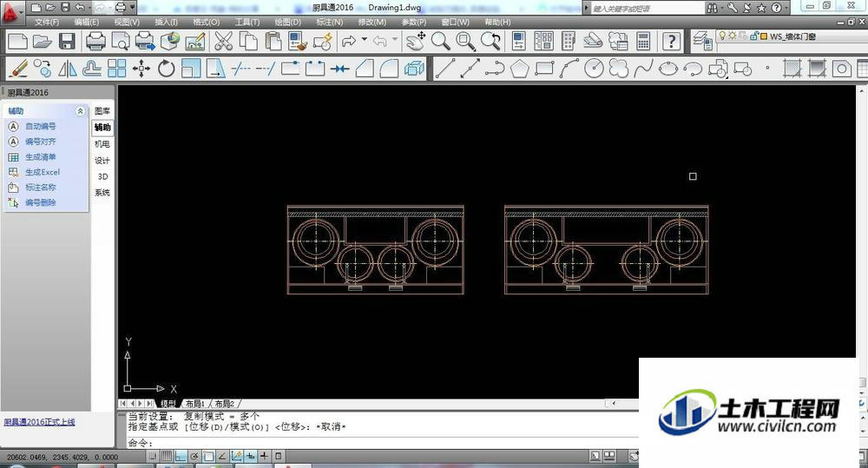868x468 pixels.
Task: Open the Layer Properties Manager icon
Action: point(702,41)
